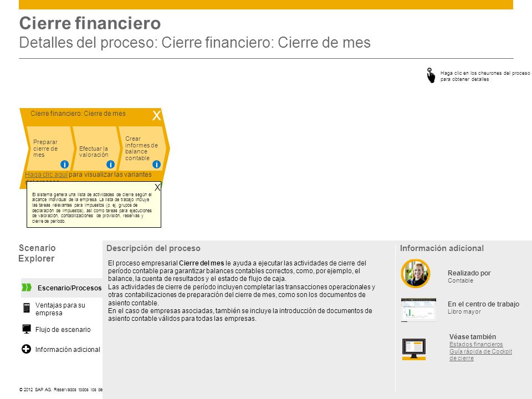
Task: Click the 'Véase también' label
Action: coord(473,336)
